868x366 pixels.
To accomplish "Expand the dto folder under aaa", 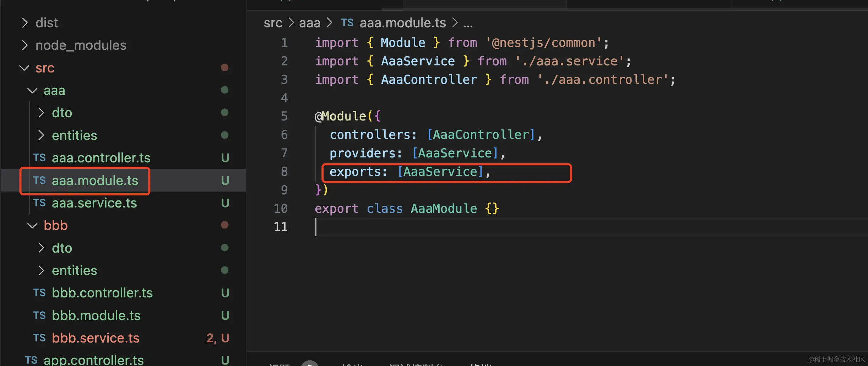I will [41, 113].
